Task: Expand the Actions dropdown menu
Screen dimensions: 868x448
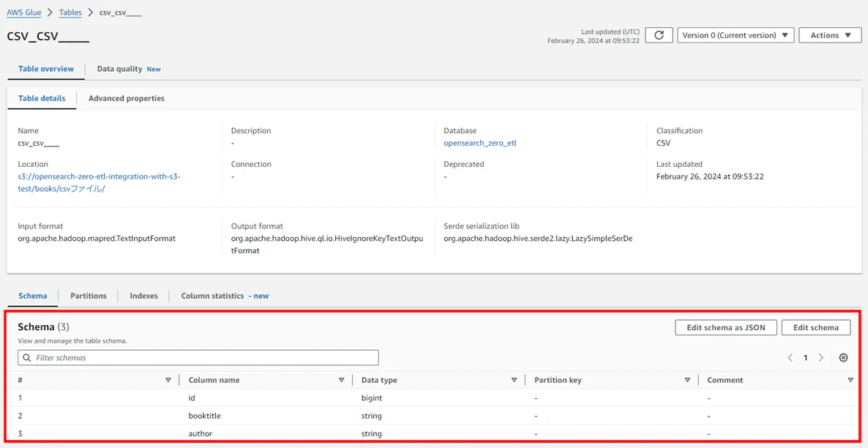Action: point(831,35)
